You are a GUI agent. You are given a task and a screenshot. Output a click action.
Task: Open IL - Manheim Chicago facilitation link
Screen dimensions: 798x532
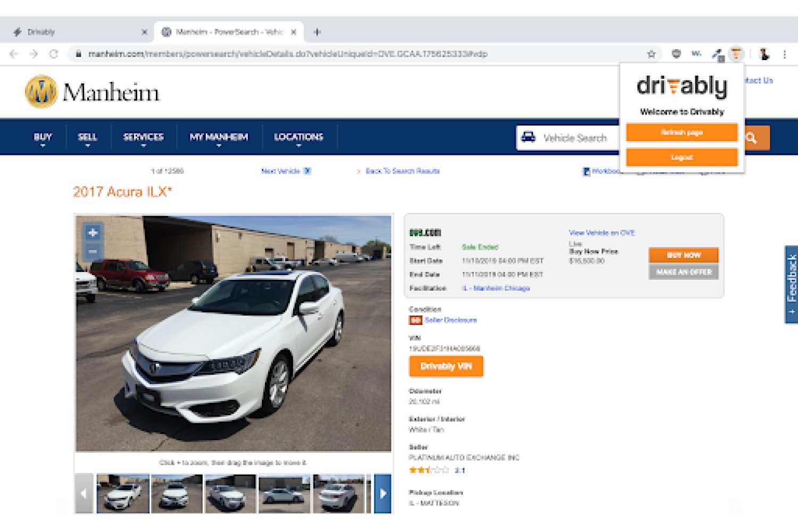496,288
